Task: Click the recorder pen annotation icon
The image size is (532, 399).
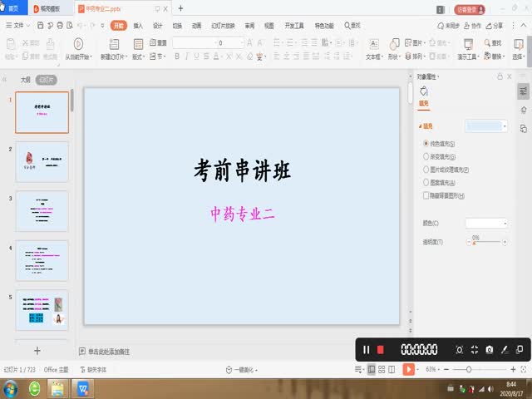Action: click(x=505, y=349)
